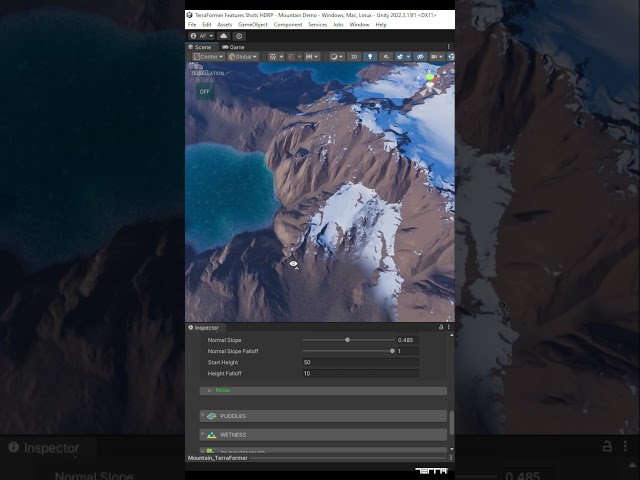Viewport: 640px width, 480px height.
Task: Toggle 2D view mode
Action: click(x=354, y=57)
